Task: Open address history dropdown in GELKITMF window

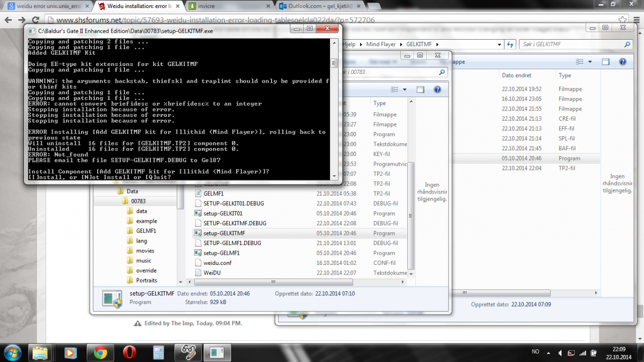Action: coord(500,45)
